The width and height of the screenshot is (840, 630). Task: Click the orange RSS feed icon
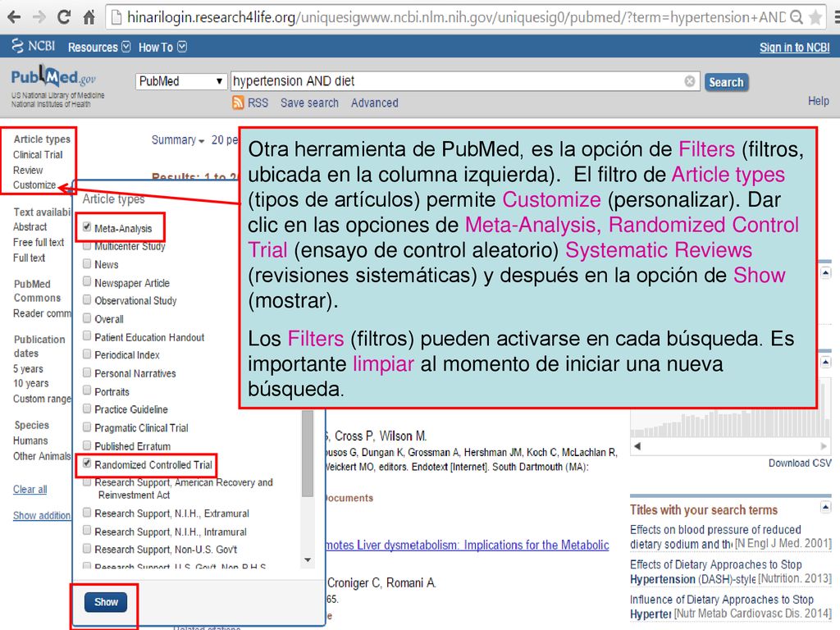(x=238, y=103)
